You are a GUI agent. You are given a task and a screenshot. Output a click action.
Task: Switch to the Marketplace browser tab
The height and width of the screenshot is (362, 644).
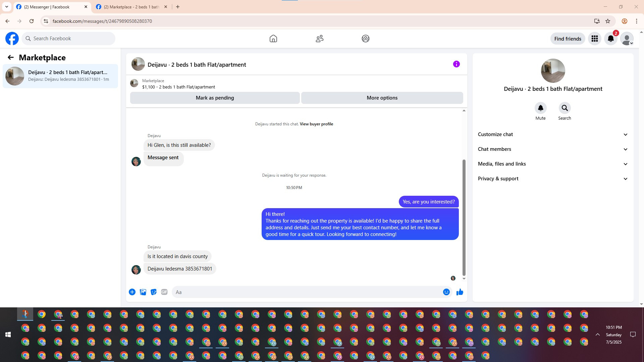tap(131, 7)
